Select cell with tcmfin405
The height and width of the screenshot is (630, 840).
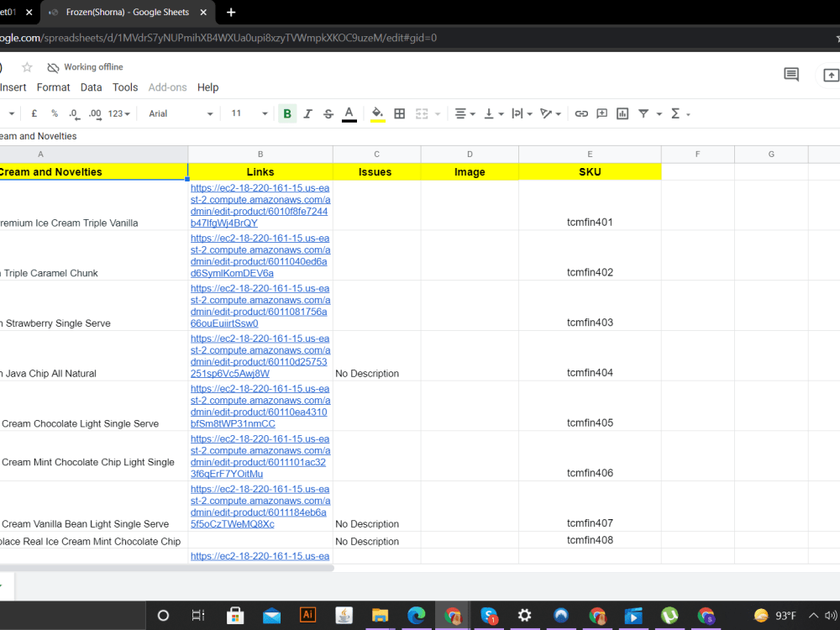tap(590, 406)
